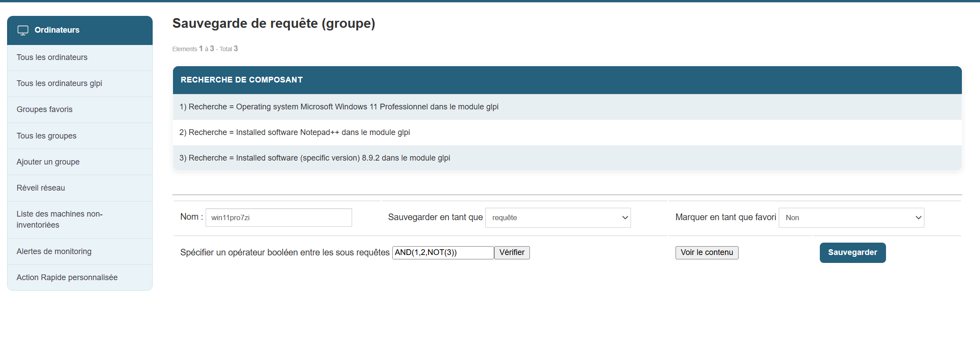Open Liste des machines non-inventoriées
Image resolution: width=980 pixels, height=356 pixels.
(60, 219)
